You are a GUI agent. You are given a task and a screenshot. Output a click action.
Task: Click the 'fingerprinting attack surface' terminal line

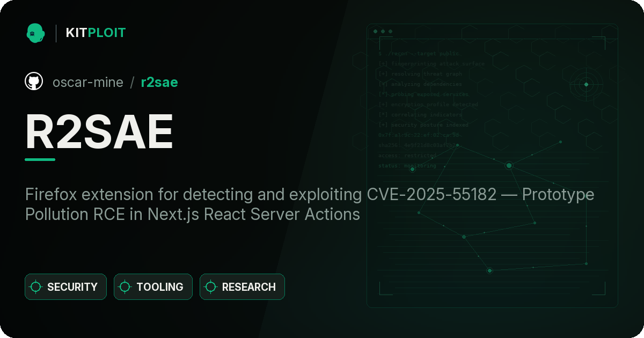pyautogui.click(x=431, y=64)
